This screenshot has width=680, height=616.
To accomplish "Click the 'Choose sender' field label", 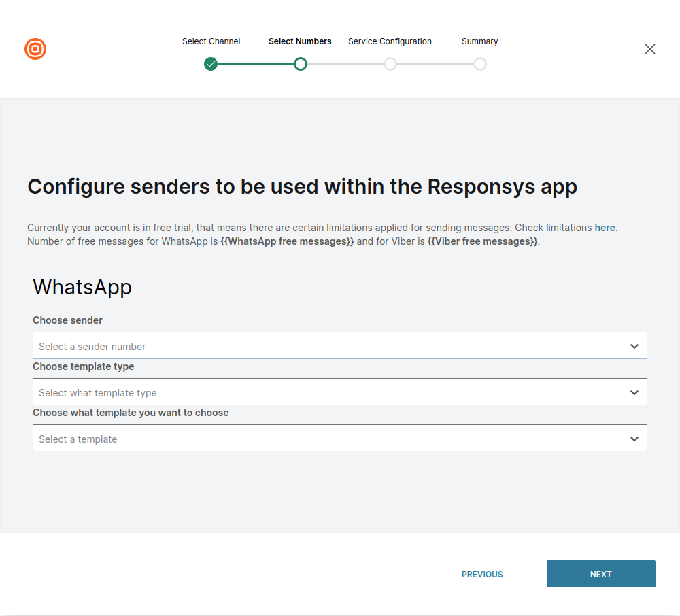I will click(67, 320).
